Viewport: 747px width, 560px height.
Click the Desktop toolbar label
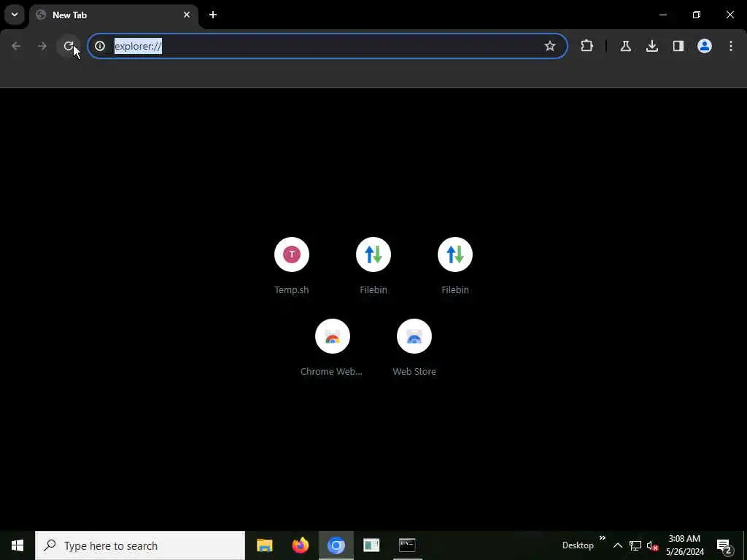pyautogui.click(x=578, y=545)
